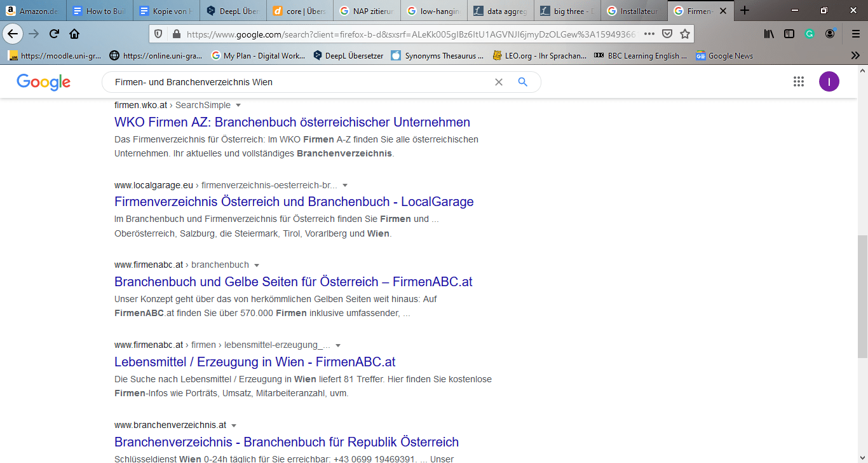Open Branchenverzeichnis für Republik Österreich result
Image resolution: width=868 pixels, height=463 pixels.
pos(287,442)
